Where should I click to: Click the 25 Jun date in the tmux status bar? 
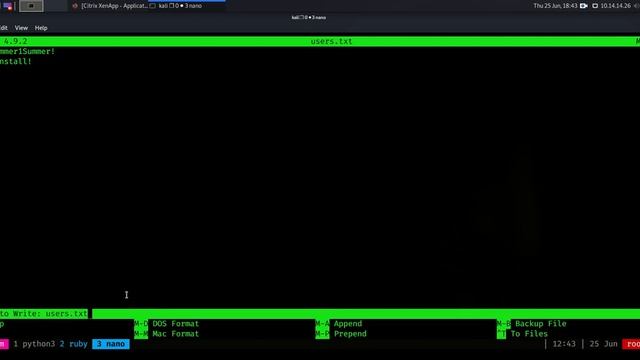click(603, 344)
